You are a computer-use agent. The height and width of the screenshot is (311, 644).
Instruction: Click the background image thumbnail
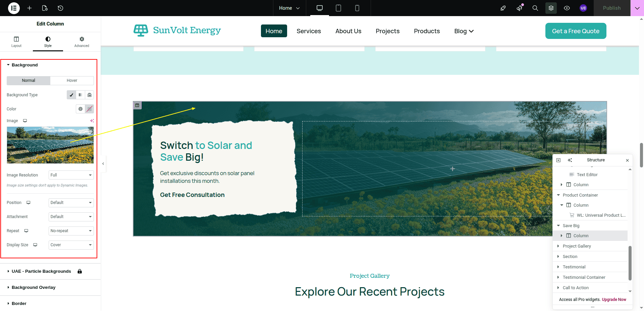(50, 145)
